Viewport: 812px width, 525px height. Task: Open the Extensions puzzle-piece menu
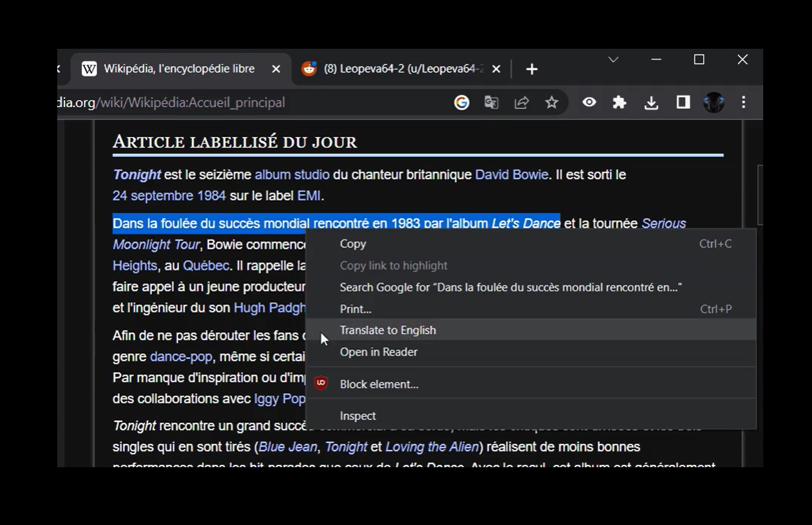point(620,102)
